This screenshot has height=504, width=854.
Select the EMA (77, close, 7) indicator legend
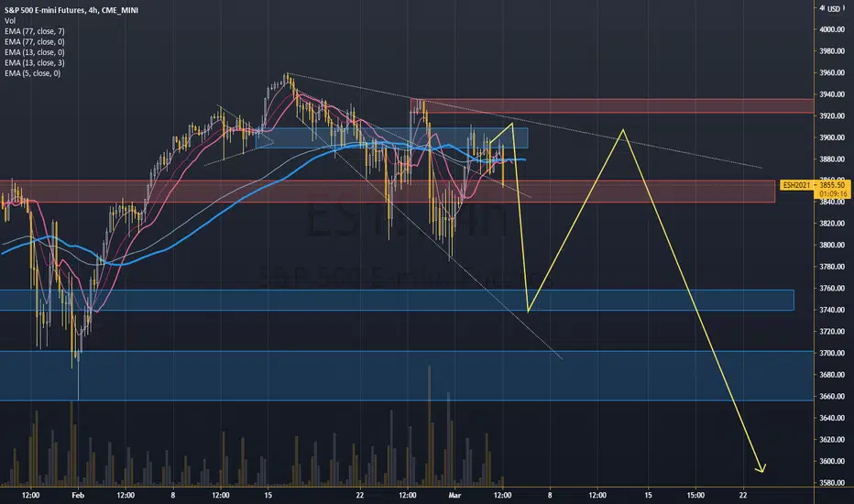pos(34,31)
